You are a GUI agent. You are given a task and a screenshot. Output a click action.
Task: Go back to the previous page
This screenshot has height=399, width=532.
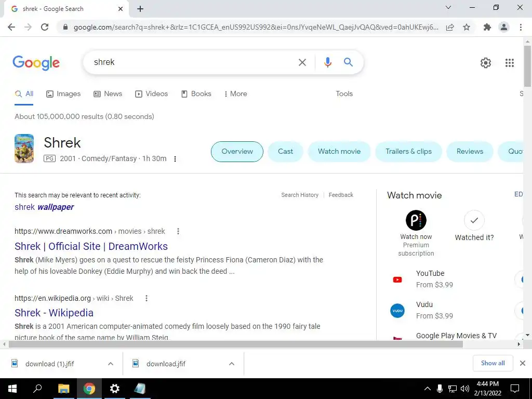pyautogui.click(x=11, y=27)
